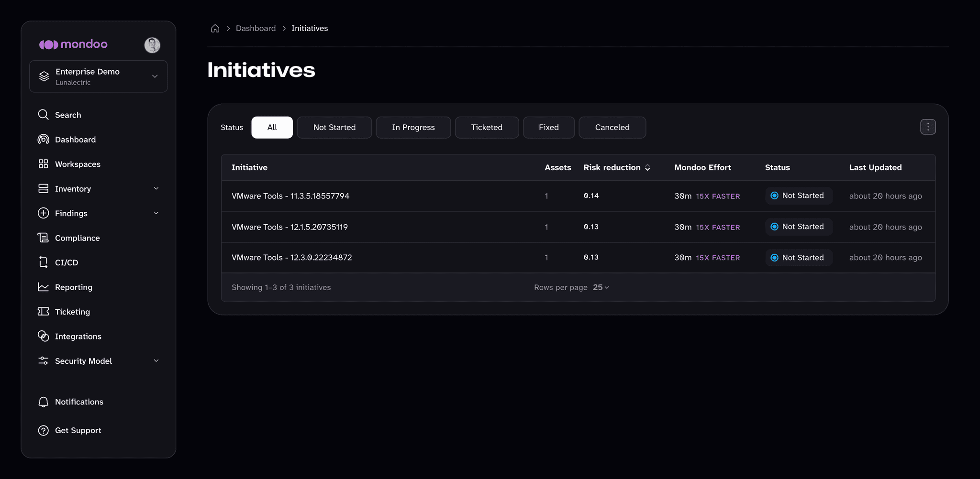Filter initiatives by In Progress
This screenshot has height=479, width=980.
pyautogui.click(x=413, y=128)
